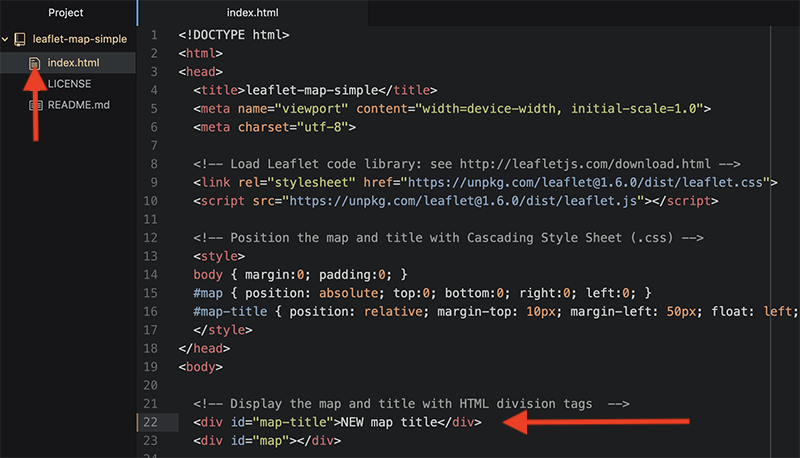Select the leaflet-map-simple root folder name

tap(80, 39)
